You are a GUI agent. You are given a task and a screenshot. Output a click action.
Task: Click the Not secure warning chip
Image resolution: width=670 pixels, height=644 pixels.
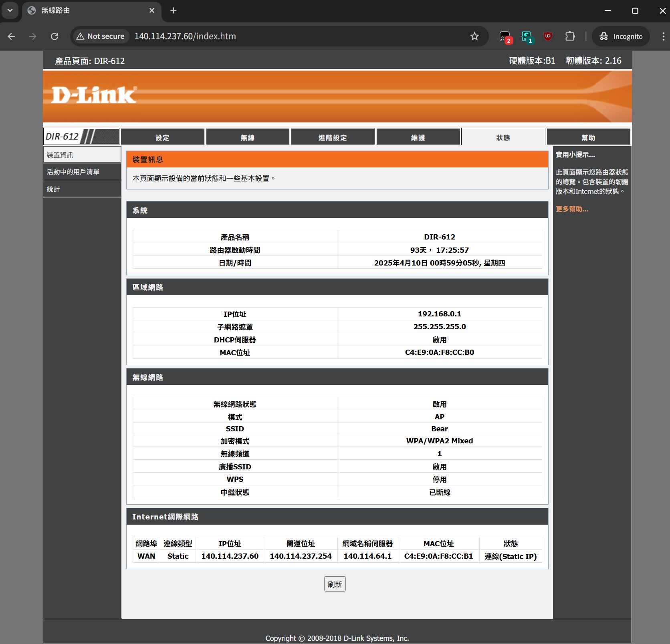point(101,36)
